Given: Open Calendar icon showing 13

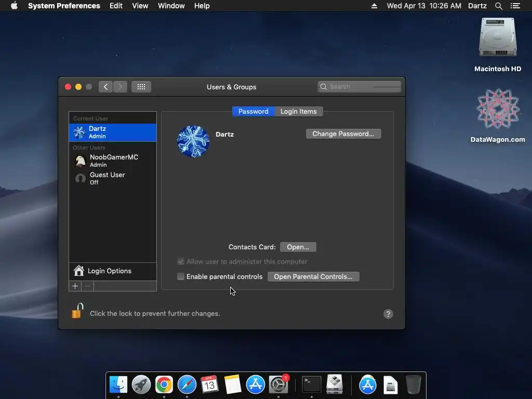Looking at the screenshot, I should (209, 384).
